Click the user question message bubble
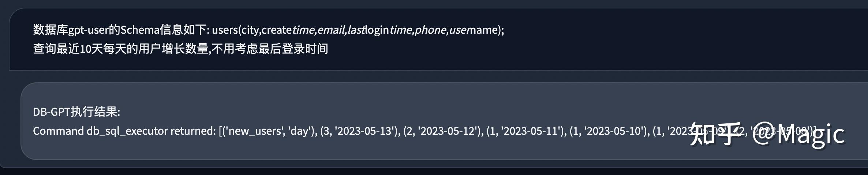The image size is (868, 175). [438, 39]
